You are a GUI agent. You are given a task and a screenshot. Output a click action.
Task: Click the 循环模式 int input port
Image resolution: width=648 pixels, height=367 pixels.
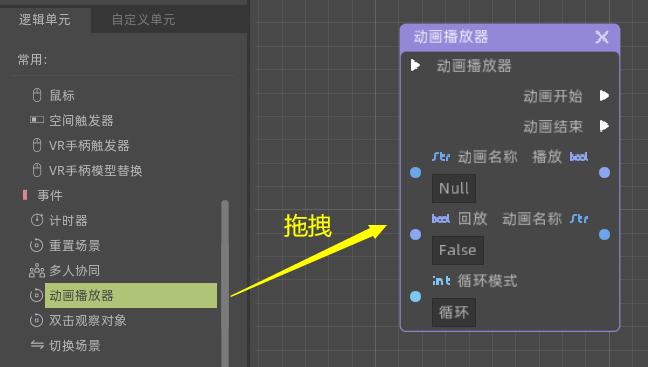pos(415,296)
